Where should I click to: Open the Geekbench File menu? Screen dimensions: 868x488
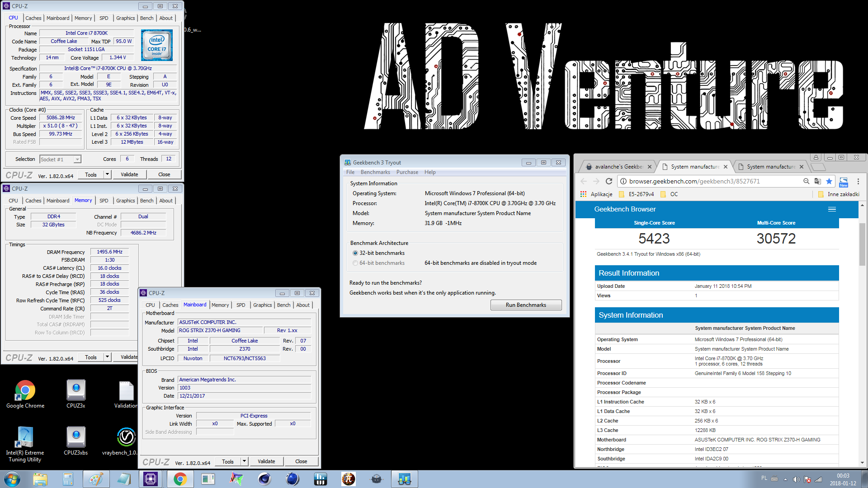coord(350,172)
